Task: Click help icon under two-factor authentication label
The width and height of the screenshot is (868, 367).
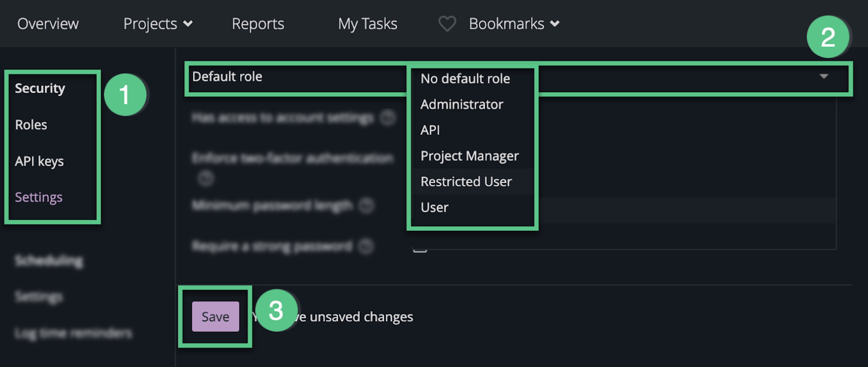Action: [x=206, y=178]
